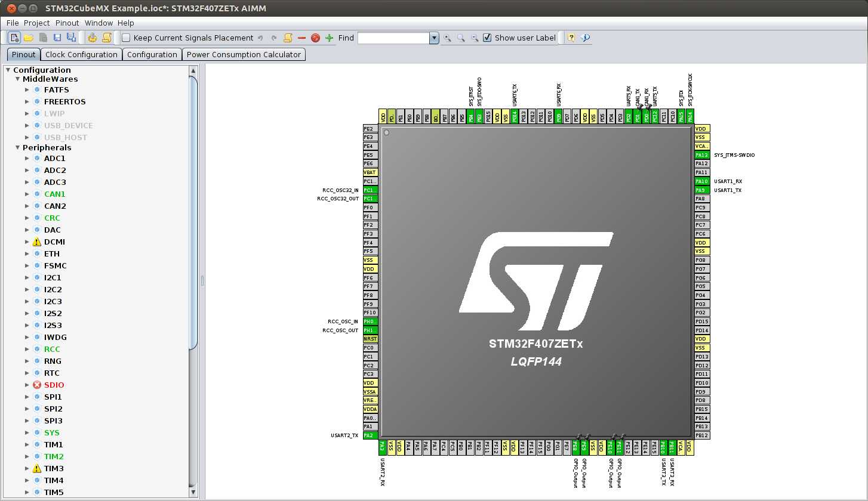
Task: Toggle the Show user Label checkbox
Action: (487, 38)
